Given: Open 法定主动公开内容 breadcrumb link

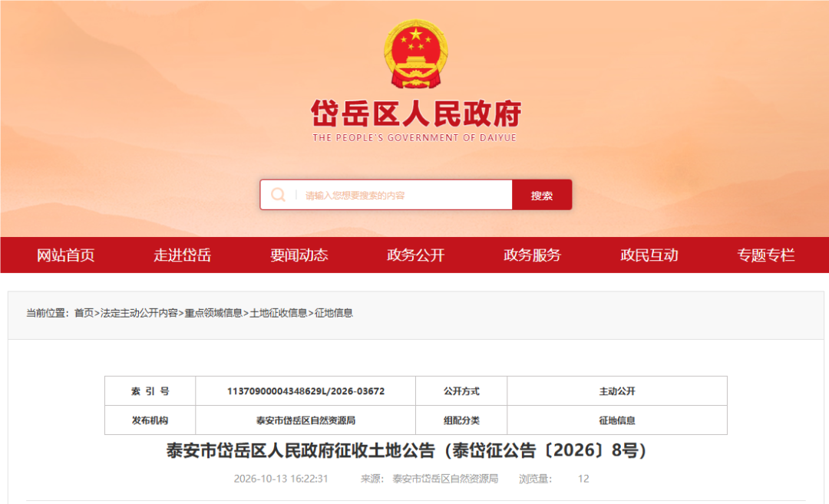Looking at the screenshot, I should point(139,313).
